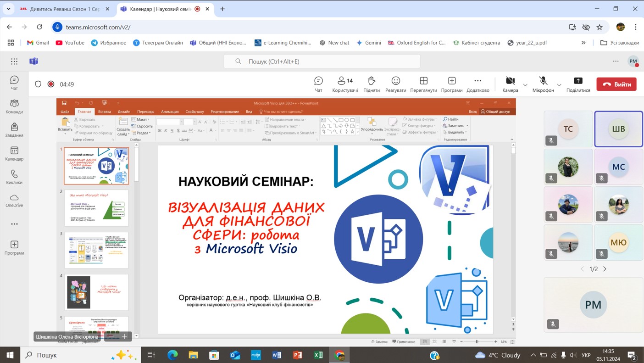Viewport: 644px width, 363px height.
Task: Open the Переглянути view options
Action: tap(423, 84)
